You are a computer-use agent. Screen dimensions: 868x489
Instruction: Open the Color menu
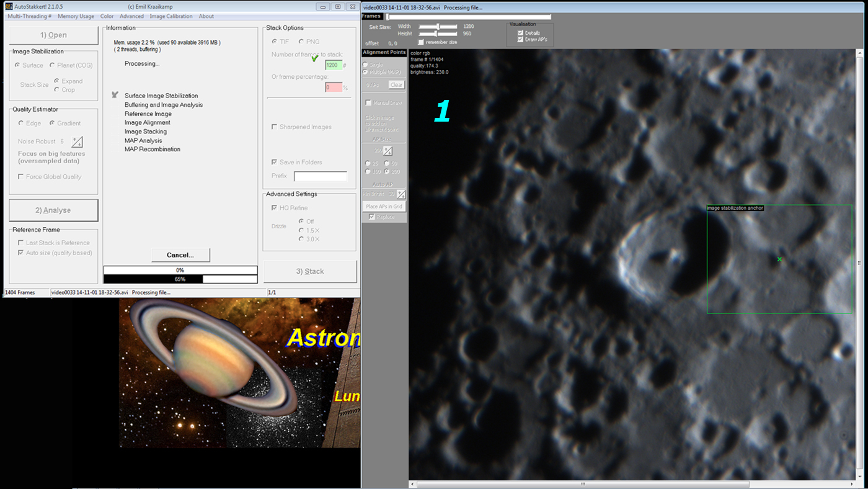(107, 16)
